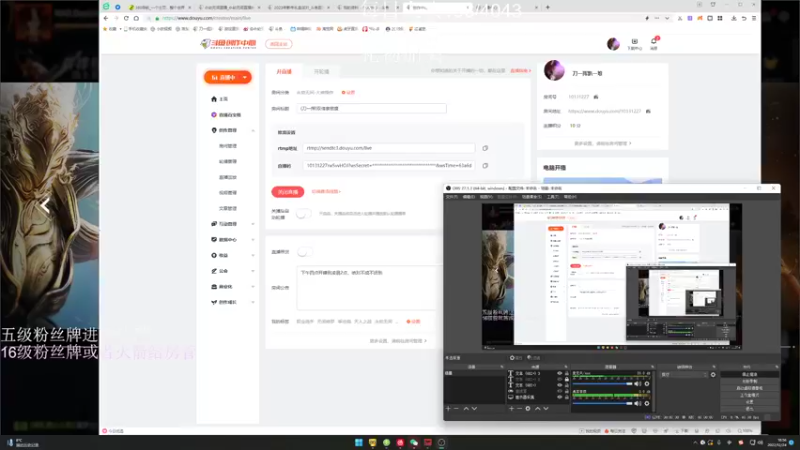Image resolution: width=800 pixels, height=450 pixels.
Task: Adjust 麦克风/Aux volume slider in OBS mixer
Action: click(602, 384)
